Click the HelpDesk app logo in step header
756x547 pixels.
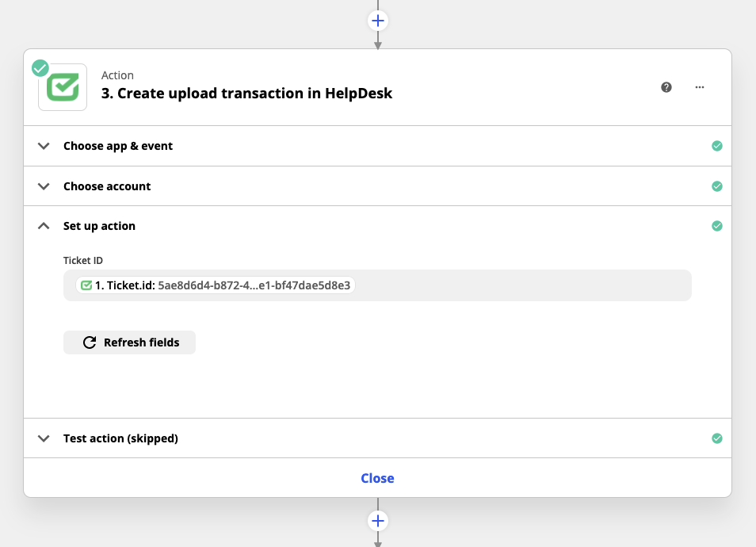(x=63, y=87)
